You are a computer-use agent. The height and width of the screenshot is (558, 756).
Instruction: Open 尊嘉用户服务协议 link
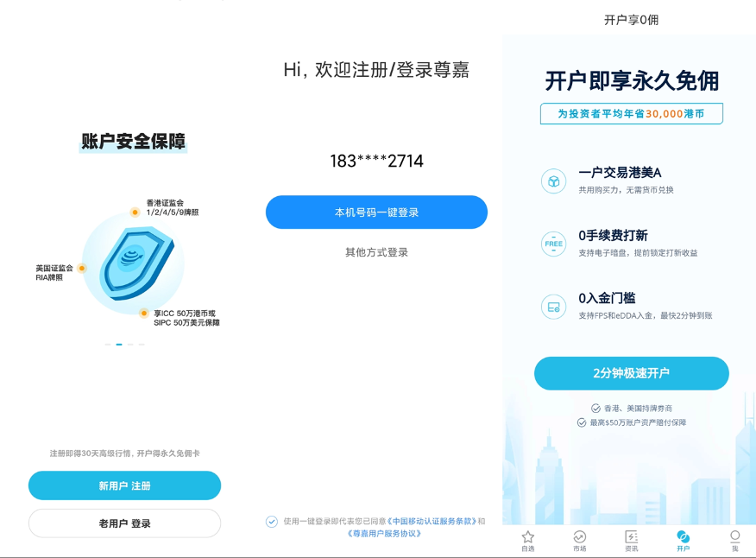(x=384, y=534)
